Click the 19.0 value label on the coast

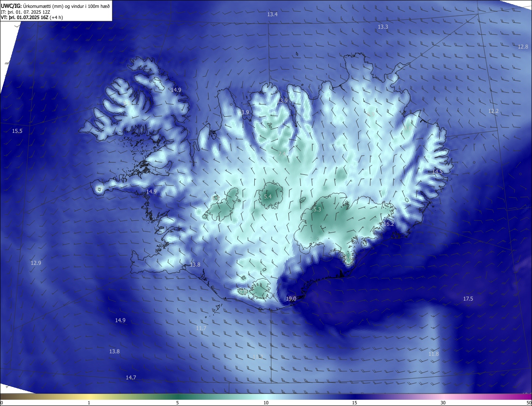(291, 298)
